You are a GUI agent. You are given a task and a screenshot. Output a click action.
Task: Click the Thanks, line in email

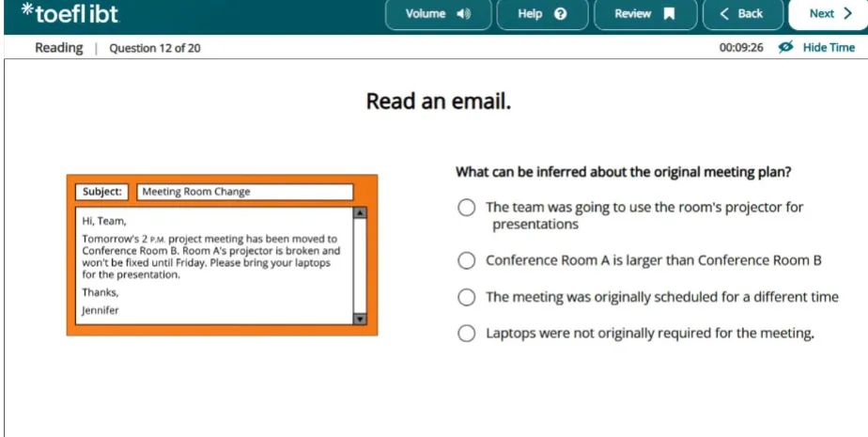point(101,292)
